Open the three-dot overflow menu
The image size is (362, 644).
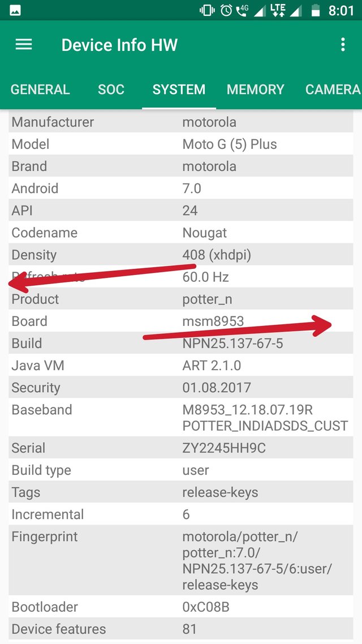[342, 45]
